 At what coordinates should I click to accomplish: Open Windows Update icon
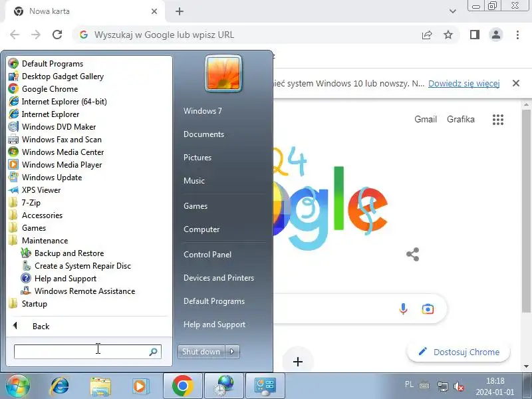13,177
